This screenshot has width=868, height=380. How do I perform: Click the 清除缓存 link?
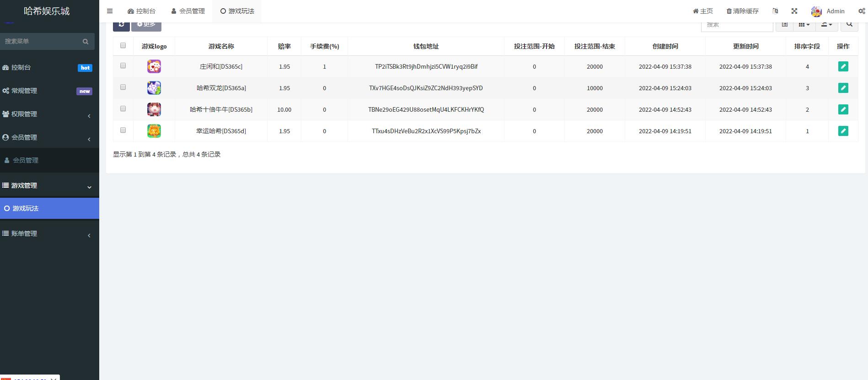[x=742, y=11]
